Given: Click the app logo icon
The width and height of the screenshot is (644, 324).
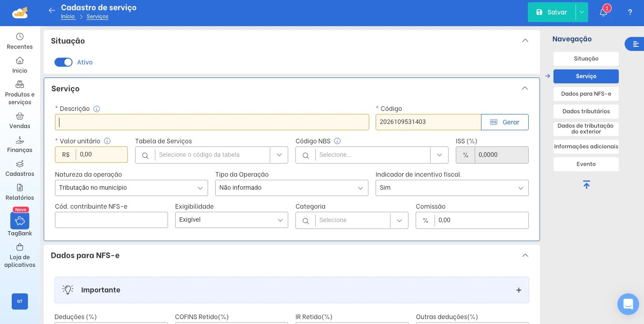Looking at the screenshot, I should [20, 13].
